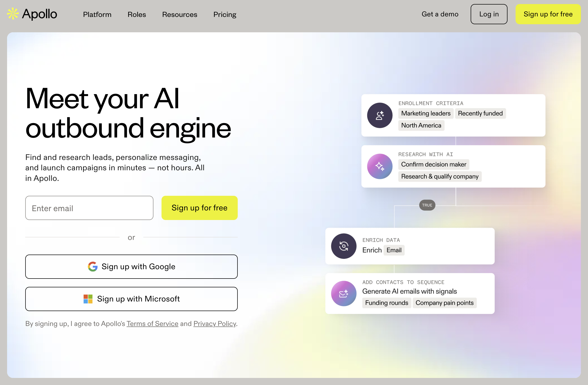Click the Get a demo link

coord(440,14)
